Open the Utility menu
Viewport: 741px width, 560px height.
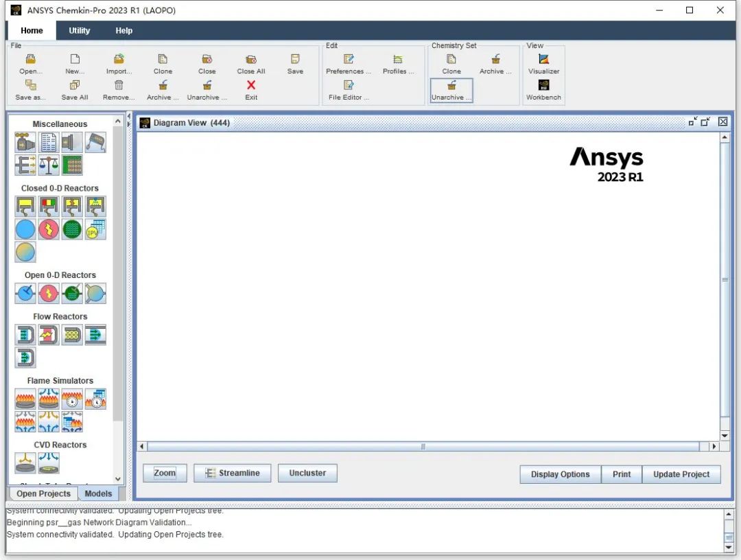(x=79, y=30)
